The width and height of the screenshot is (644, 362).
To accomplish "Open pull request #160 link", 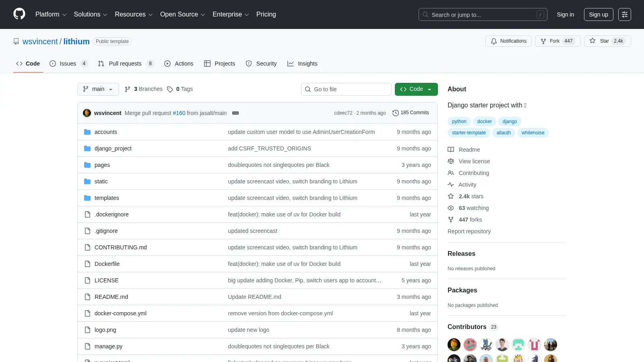I will click(179, 113).
